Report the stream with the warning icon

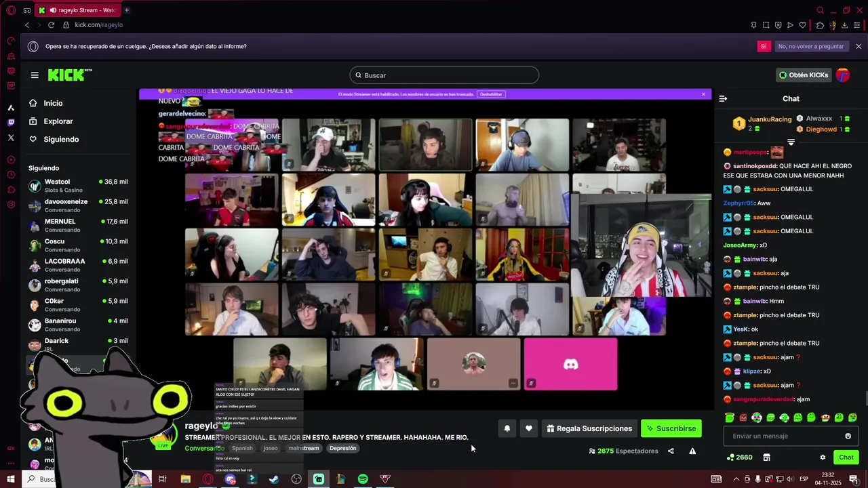(692, 451)
